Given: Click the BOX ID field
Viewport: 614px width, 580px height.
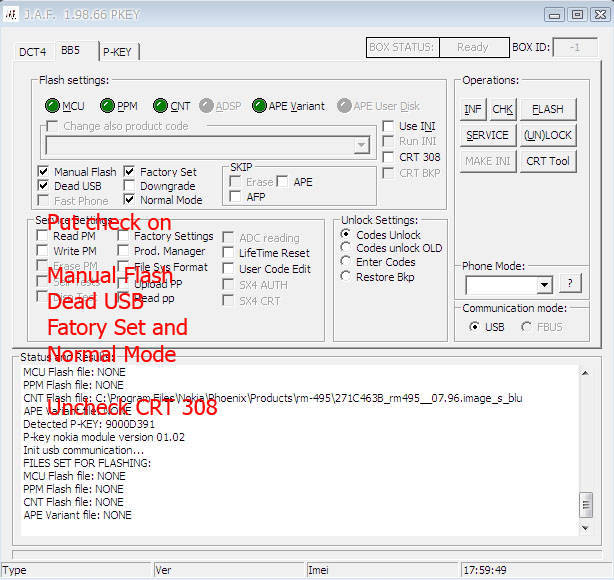Looking at the screenshot, I should 575,48.
